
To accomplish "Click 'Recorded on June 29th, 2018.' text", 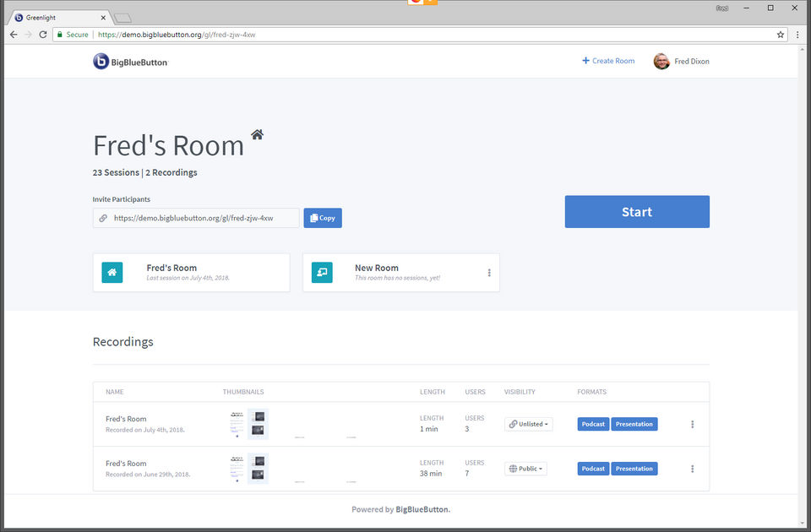I will point(148,474).
